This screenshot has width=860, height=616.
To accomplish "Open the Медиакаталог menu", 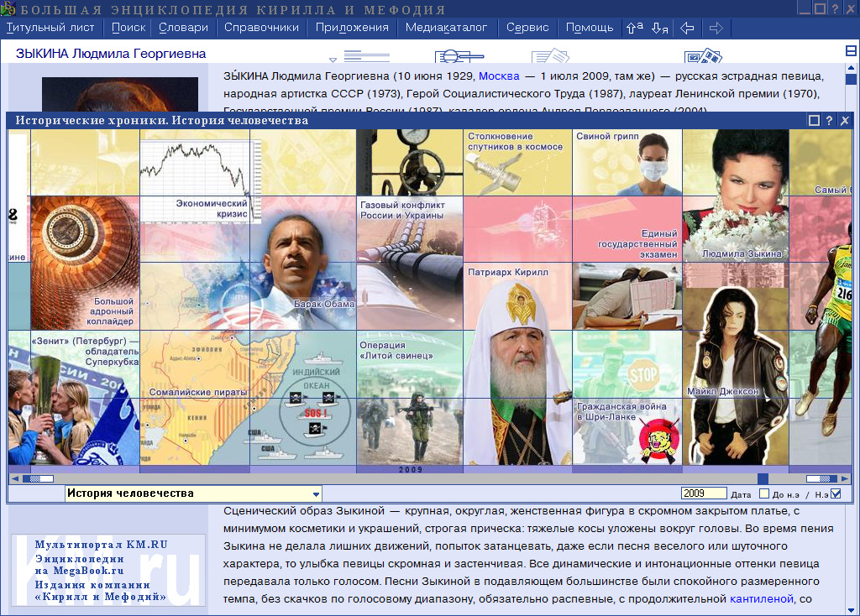I will 446,27.
